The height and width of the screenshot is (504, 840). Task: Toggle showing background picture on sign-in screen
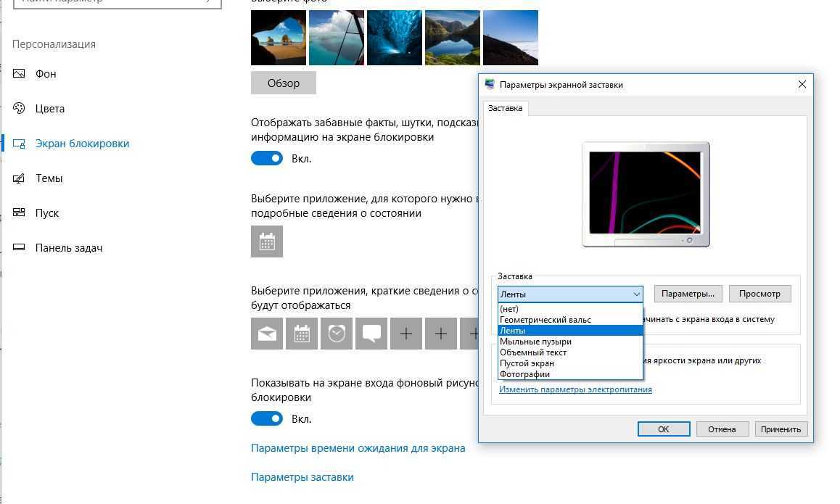tap(267, 418)
